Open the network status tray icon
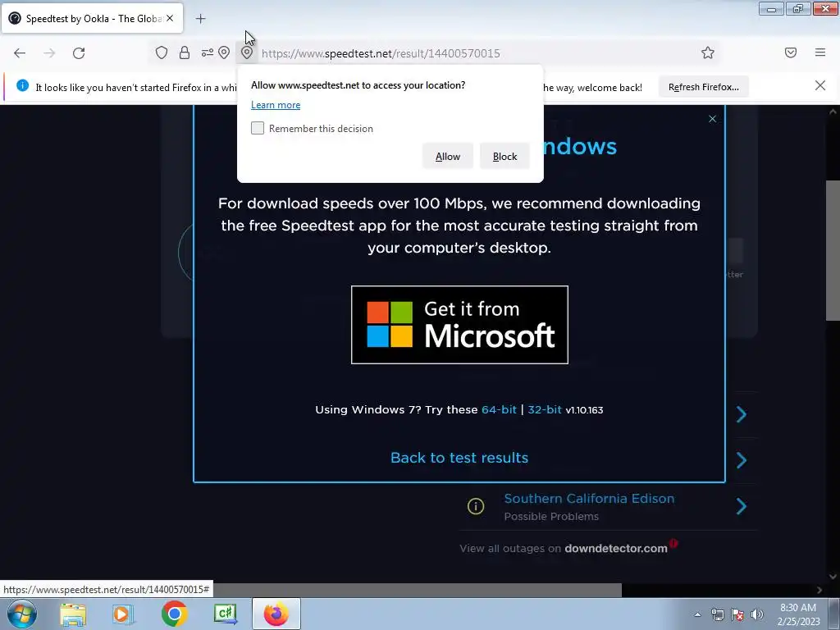Image resolution: width=840 pixels, height=630 pixels. [717, 614]
